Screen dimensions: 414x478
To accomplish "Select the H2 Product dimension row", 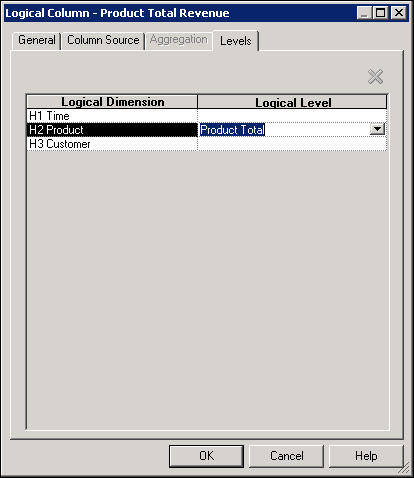I will [112, 130].
